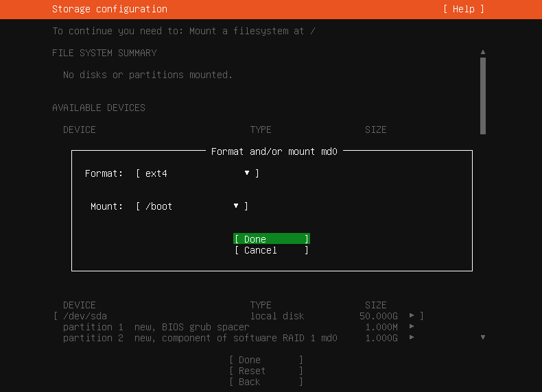
Task: Click the "FILE SYSTEM SUMMARY" heading
Action: coord(104,53)
